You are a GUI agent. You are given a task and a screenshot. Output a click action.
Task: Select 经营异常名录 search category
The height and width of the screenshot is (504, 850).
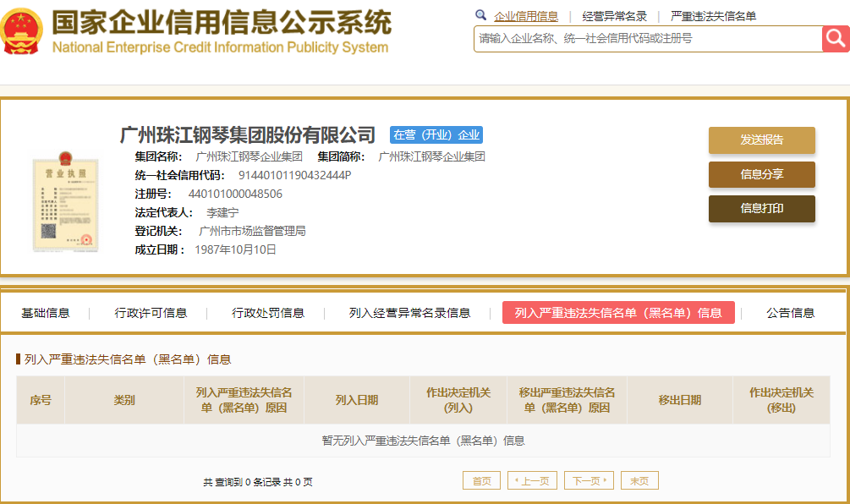(x=614, y=16)
